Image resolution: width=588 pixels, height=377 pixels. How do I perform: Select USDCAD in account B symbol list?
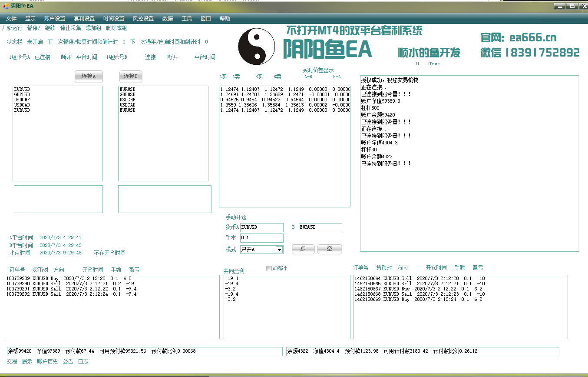tap(163, 105)
